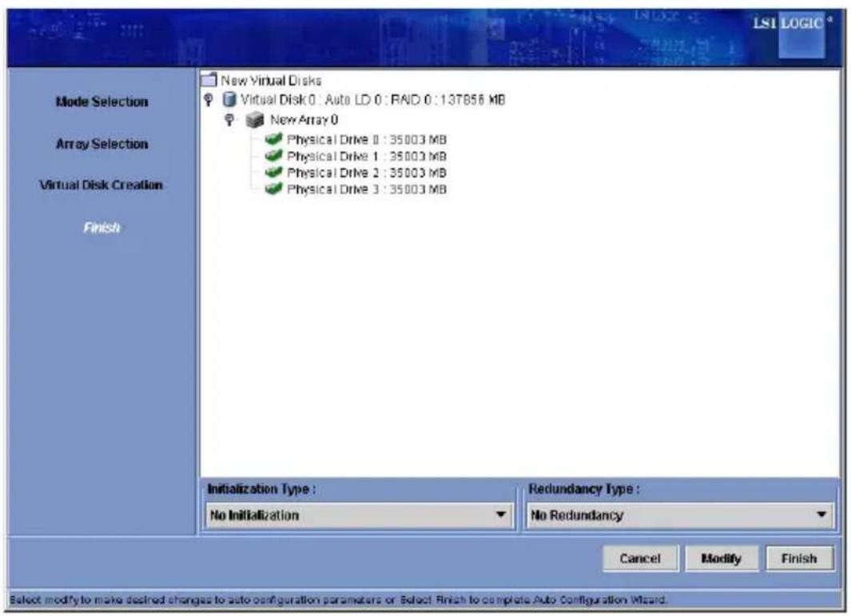This screenshot has width=851, height=616.
Task: Select Virtual Disk 0 RAID 0 row text
Action: 373,100
